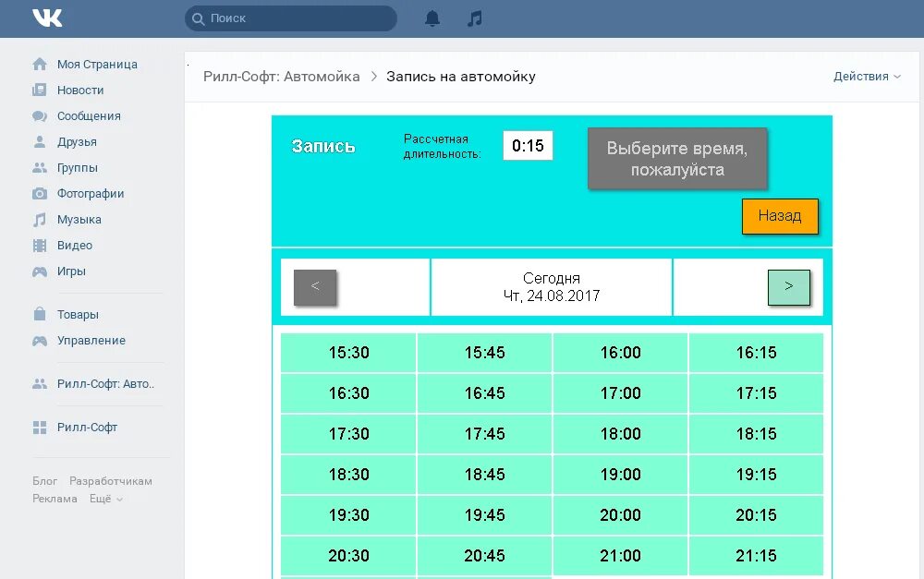This screenshot has width=924, height=579.
Task: Select the 19:00 time slot
Action: click(620, 474)
